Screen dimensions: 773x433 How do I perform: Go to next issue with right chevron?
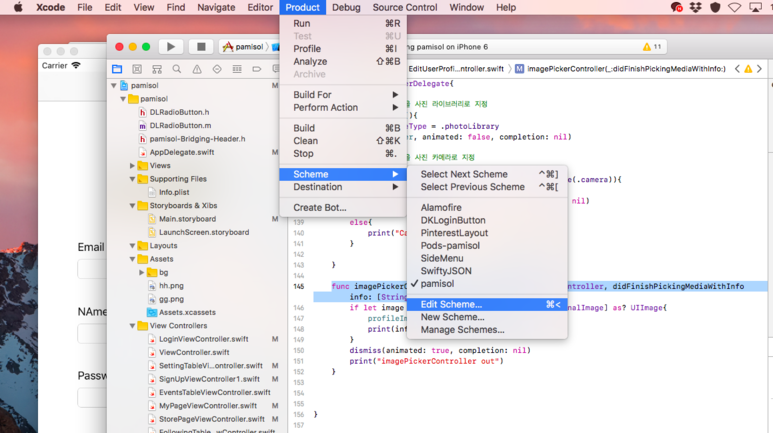(759, 69)
